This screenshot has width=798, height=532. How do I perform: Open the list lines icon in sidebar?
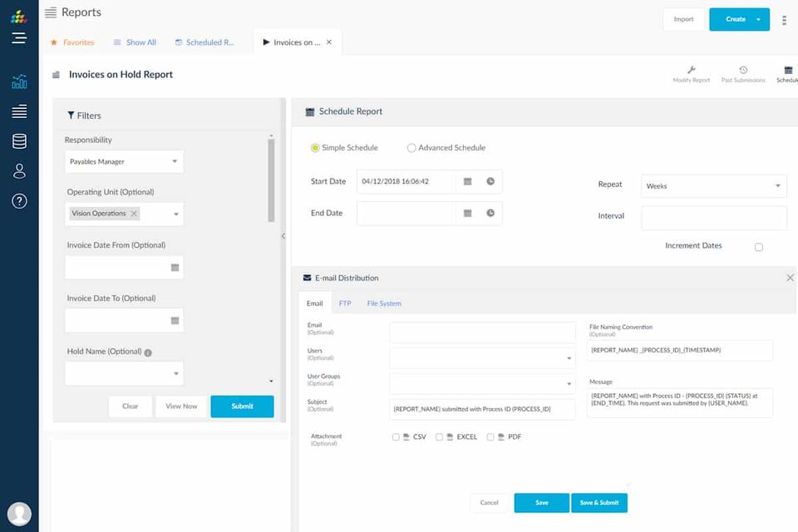point(19,111)
